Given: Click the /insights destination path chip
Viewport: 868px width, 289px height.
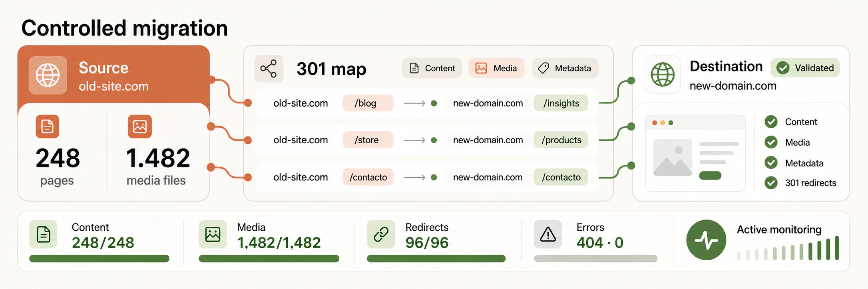Looking at the screenshot, I should coord(561,103).
